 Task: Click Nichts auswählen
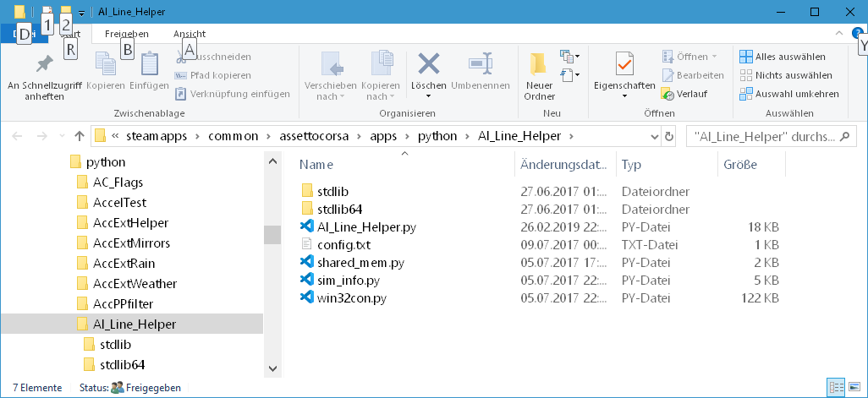(786, 75)
